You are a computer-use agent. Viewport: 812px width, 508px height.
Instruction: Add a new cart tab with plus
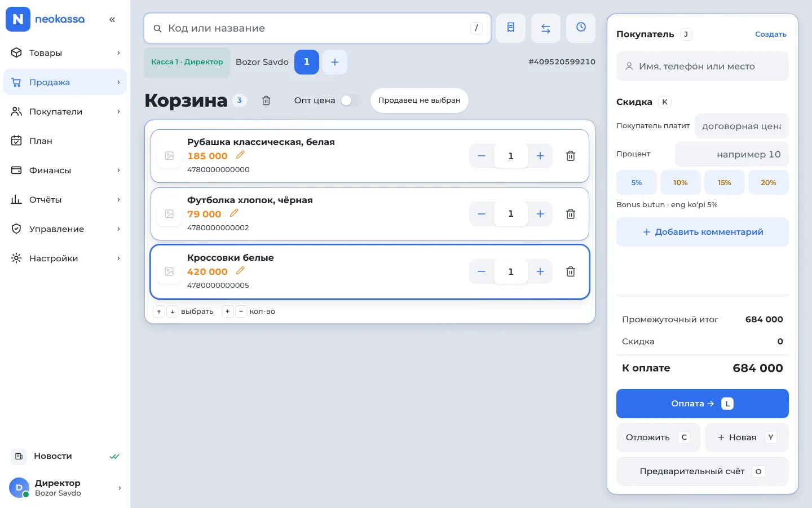335,62
